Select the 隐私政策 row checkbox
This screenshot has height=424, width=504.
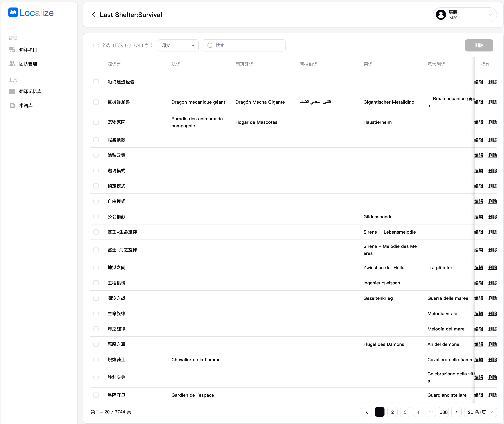pyautogui.click(x=96, y=155)
